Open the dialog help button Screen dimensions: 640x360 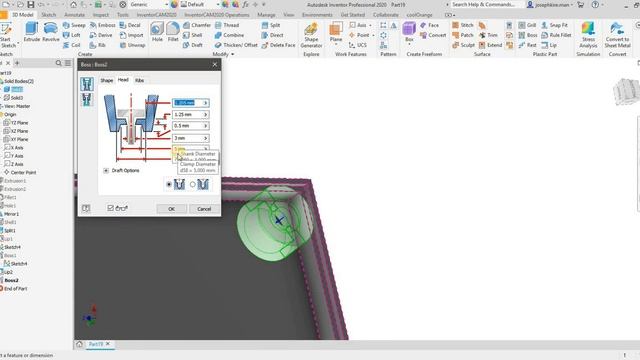[x=86, y=208]
